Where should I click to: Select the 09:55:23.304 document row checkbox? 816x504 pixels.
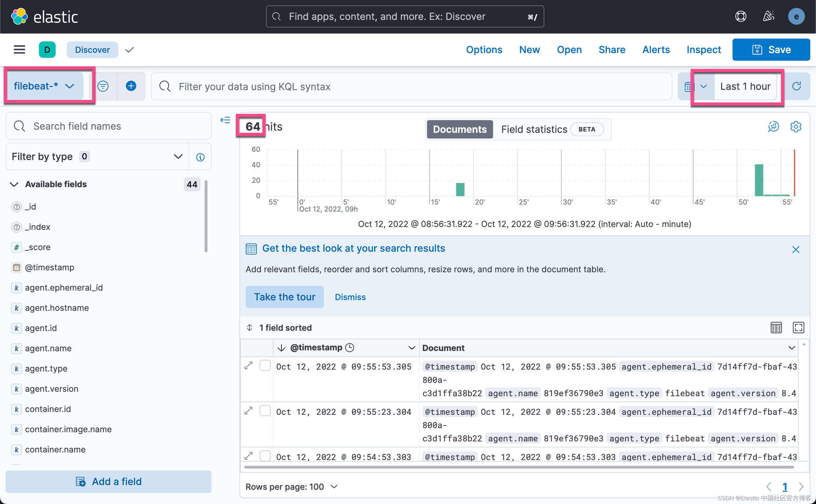click(x=265, y=411)
